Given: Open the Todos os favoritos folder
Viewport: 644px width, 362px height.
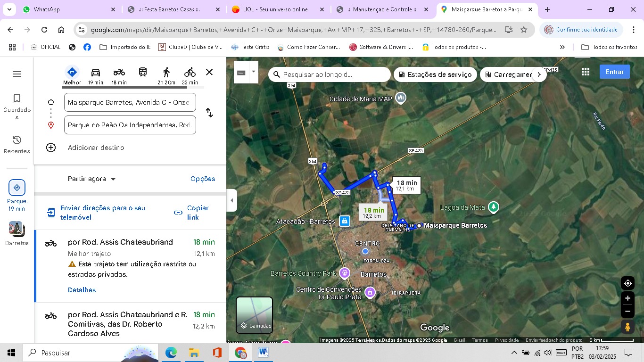Looking at the screenshot, I should click(x=610, y=47).
